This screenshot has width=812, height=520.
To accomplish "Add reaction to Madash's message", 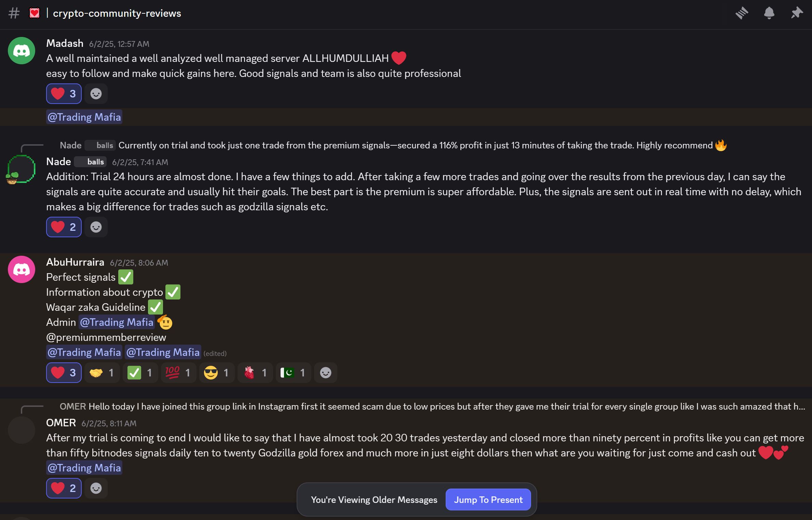I will (96, 94).
